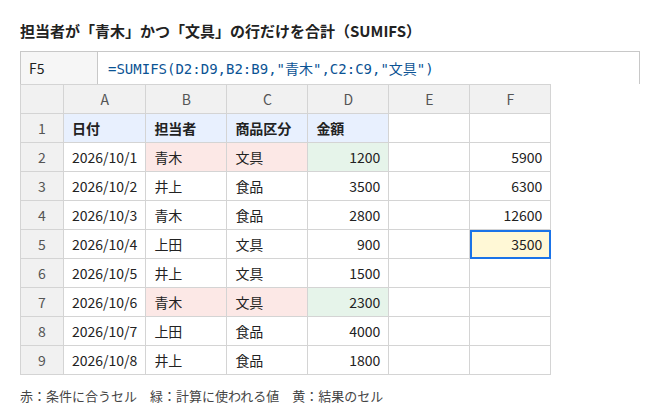The width and height of the screenshot is (660, 419).
Task: Click the 金額 header cell
Action: 348,128
